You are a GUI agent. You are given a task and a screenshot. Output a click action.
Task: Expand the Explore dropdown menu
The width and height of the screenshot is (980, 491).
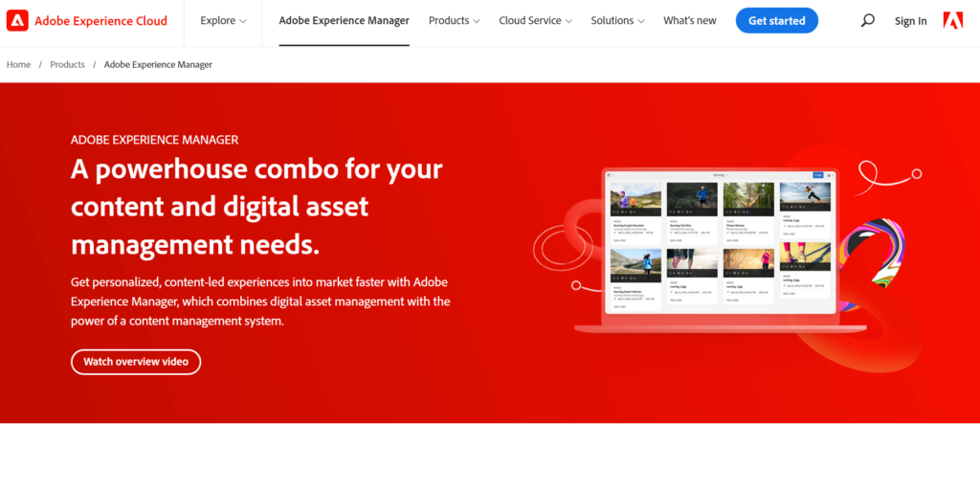(x=223, y=20)
